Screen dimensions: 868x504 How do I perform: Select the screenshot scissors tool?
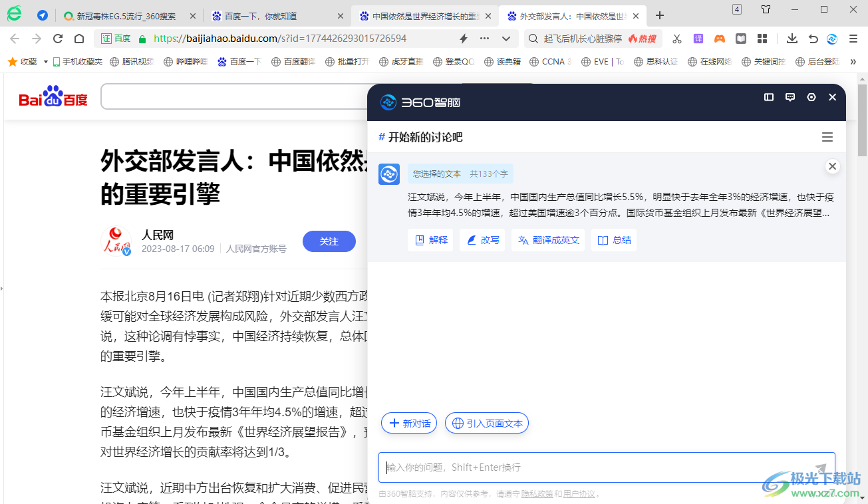point(677,39)
